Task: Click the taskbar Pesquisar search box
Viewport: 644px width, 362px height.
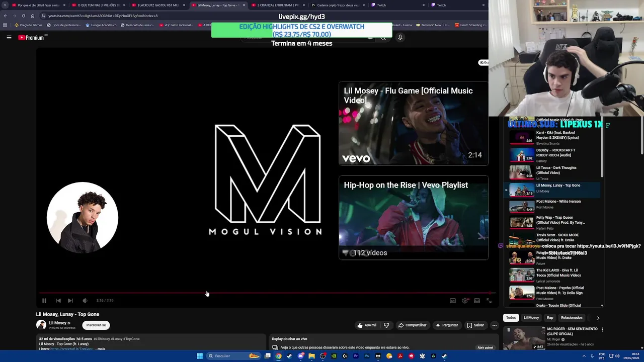Action: coord(233,356)
